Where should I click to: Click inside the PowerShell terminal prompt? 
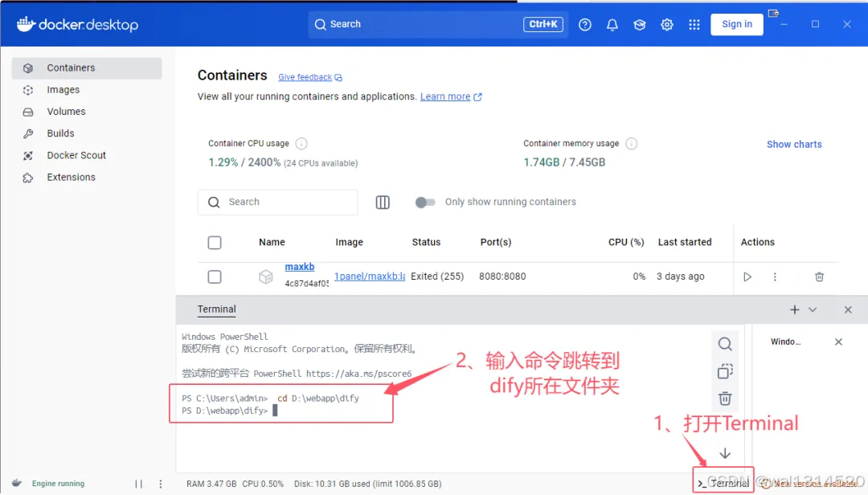click(275, 411)
